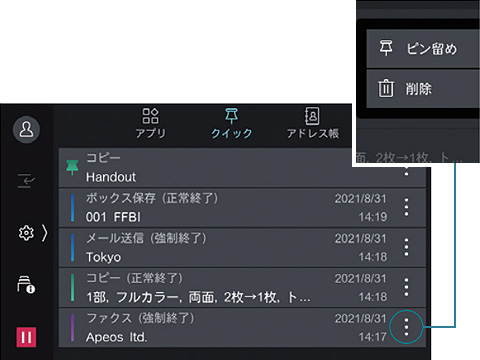Switch to the クイック tab
Image resolution: width=480 pixels, height=360 pixels.
tap(232, 123)
